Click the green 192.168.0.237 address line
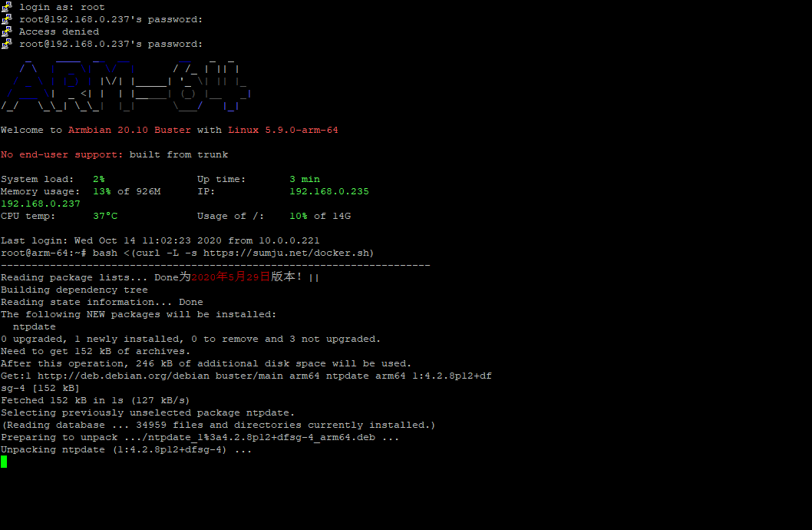The width and height of the screenshot is (812, 530). click(40, 204)
